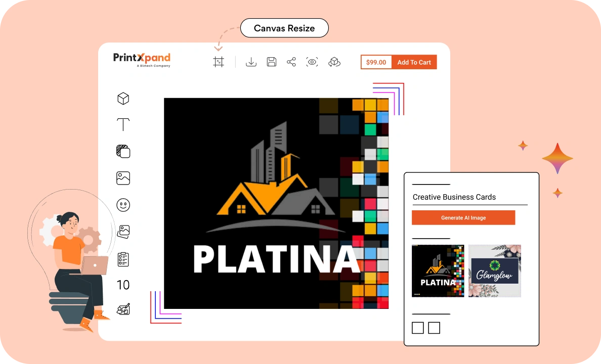Select the 3D cube product tool

tap(123, 99)
